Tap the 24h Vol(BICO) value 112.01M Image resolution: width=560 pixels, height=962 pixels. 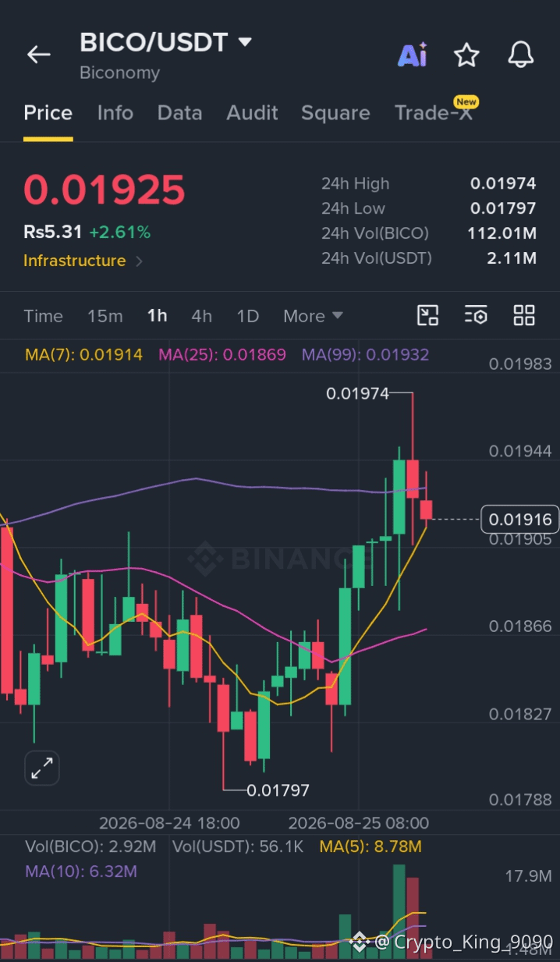coord(502,233)
